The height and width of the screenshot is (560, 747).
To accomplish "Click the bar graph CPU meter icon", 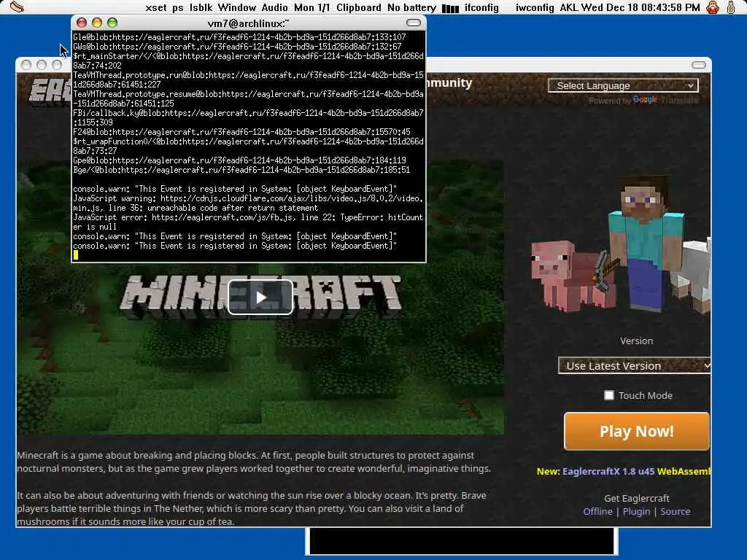I will tap(450, 8).
